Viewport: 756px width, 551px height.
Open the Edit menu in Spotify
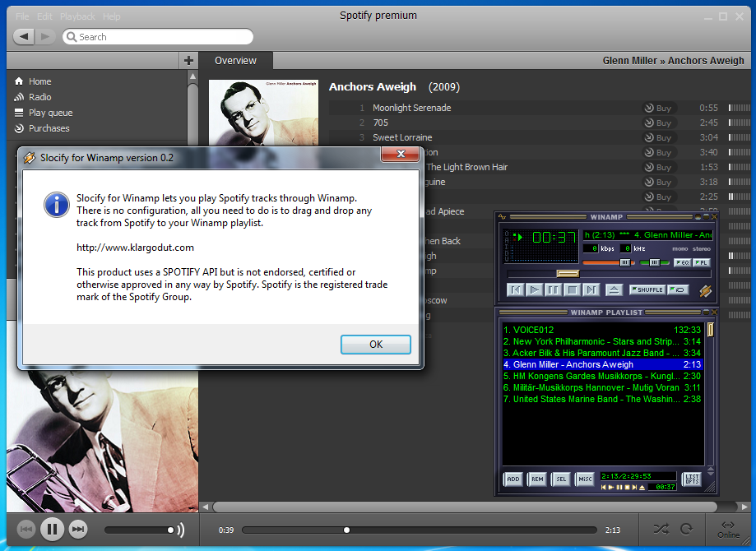coord(44,16)
